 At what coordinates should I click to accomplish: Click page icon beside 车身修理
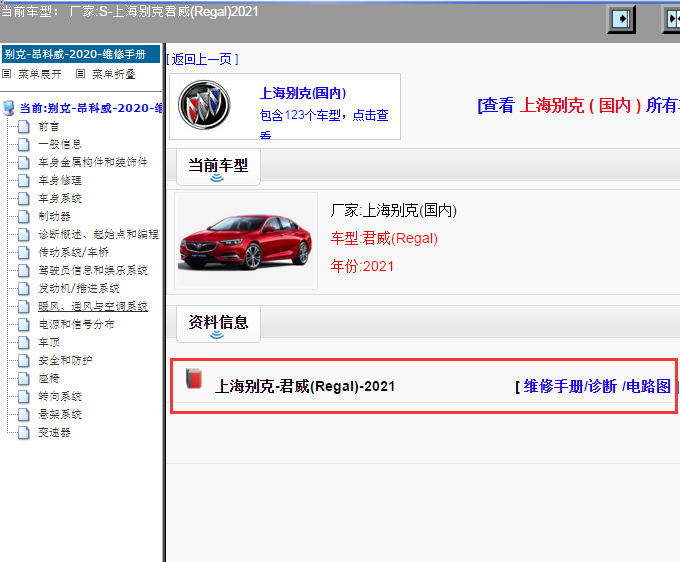(23, 180)
